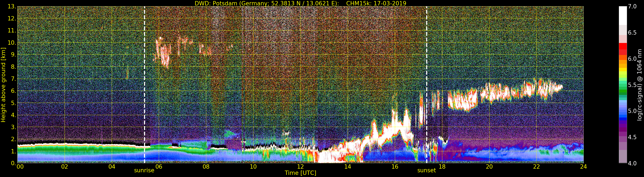Image resolution: width=644 pixels, height=177 pixels.
Task: Click the colorbar '4.5' value label
Action: (x=632, y=137)
